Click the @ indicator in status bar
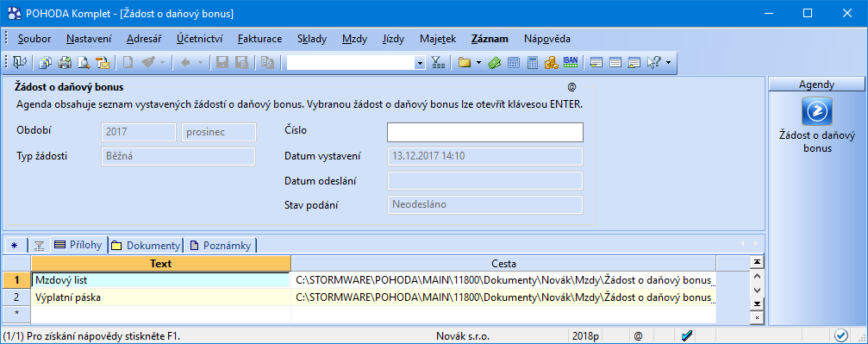Image resolution: width=868 pixels, height=344 pixels. pyautogui.click(x=638, y=335)
